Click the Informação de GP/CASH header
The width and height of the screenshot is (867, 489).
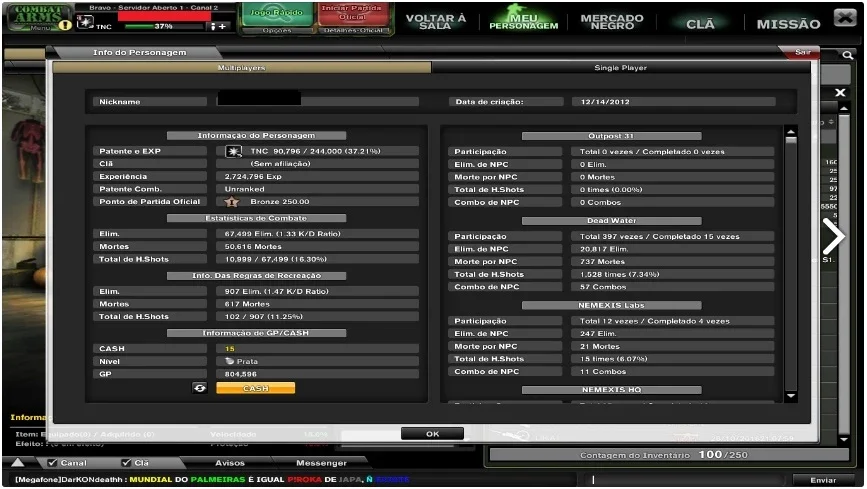256,333
